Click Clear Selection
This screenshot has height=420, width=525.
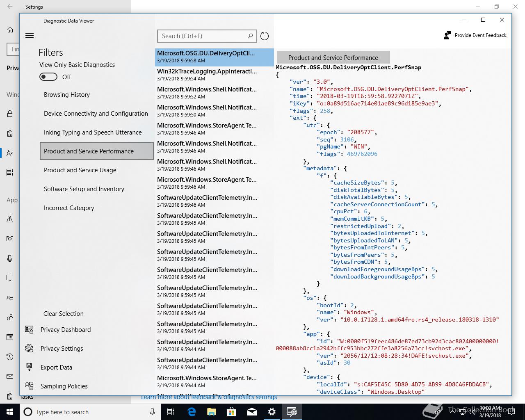pos(64,314)
